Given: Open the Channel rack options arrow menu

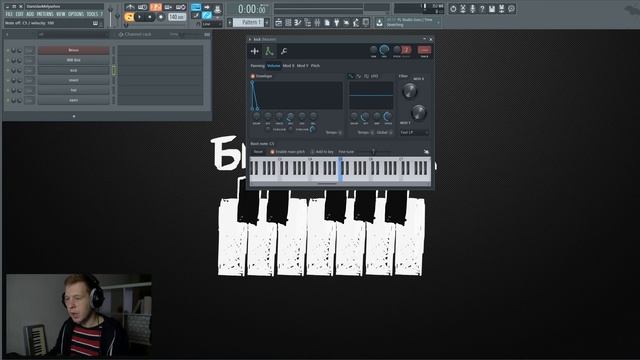Looking at the screenshot, I should (7, 35).
